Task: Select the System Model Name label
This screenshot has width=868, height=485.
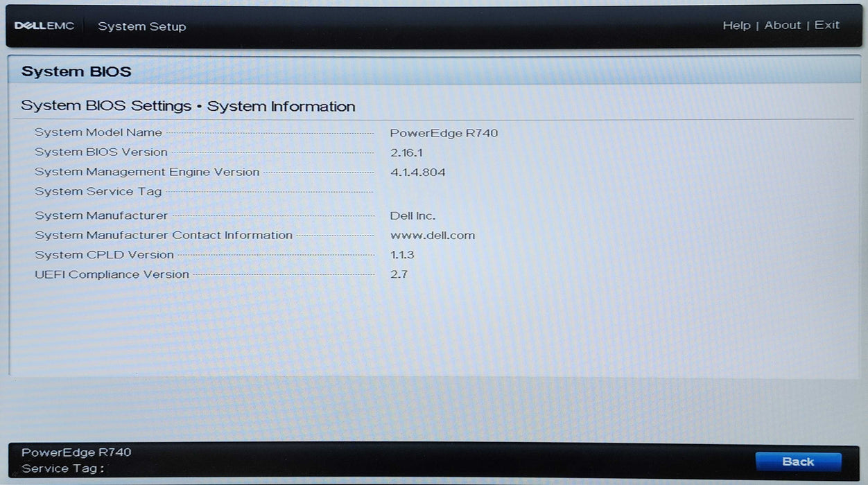Action: tap(98, 132)
